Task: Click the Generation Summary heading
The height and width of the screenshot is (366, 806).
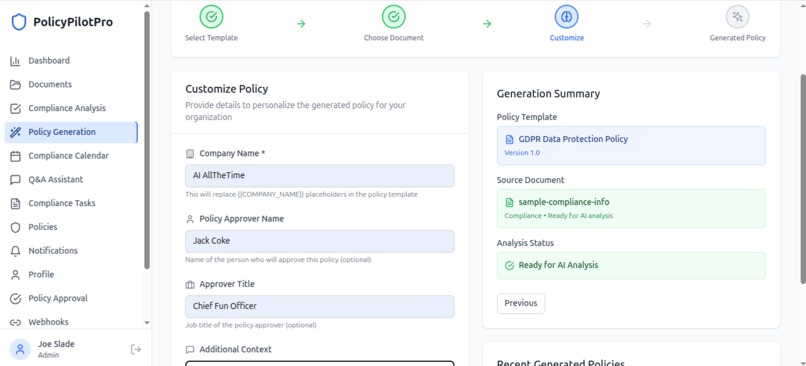Action: click(x=548, y=94)
